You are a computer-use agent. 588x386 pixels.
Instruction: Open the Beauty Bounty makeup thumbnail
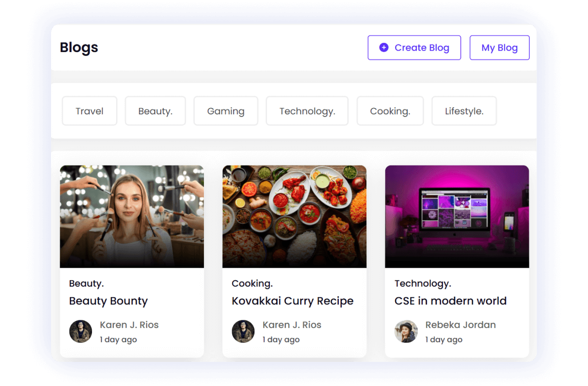tap(132, 217)
